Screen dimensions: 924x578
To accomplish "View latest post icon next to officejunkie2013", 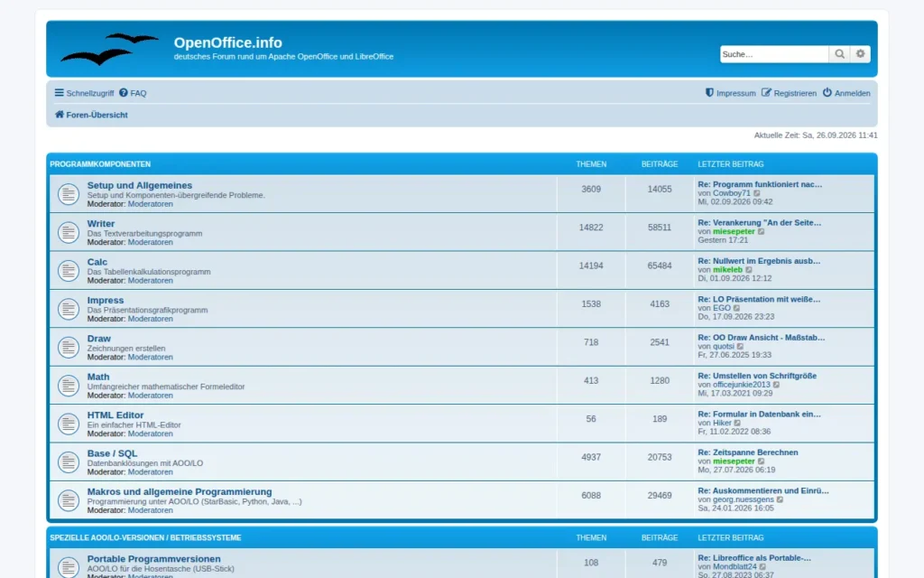I will pyautogui.click(x=777, y=385).
